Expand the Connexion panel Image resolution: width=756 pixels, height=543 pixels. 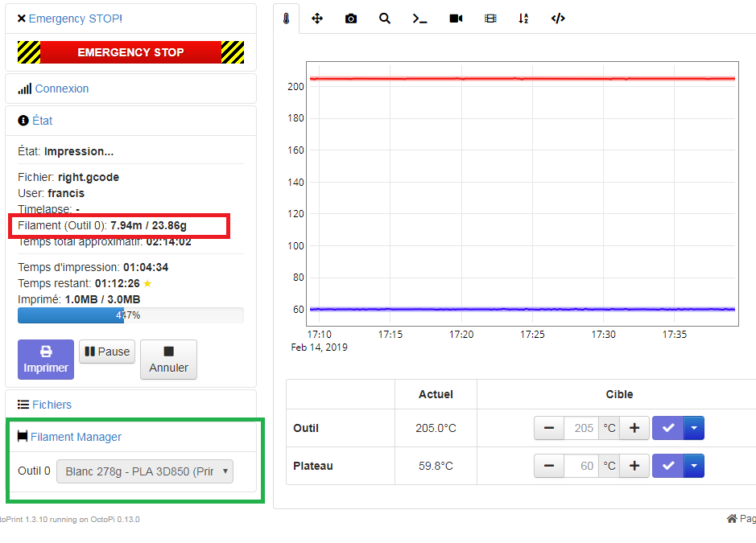click(x=62, y=88)
